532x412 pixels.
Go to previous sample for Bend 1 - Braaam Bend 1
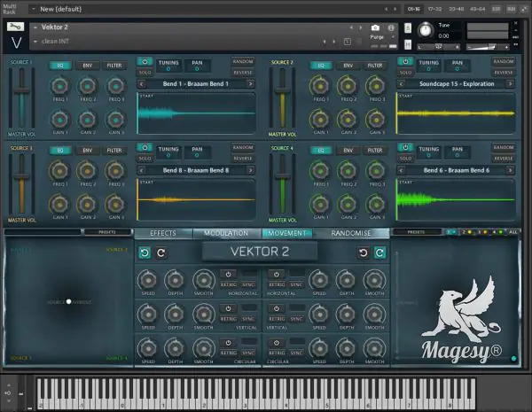pyautogui.click(x=142, y=84)
